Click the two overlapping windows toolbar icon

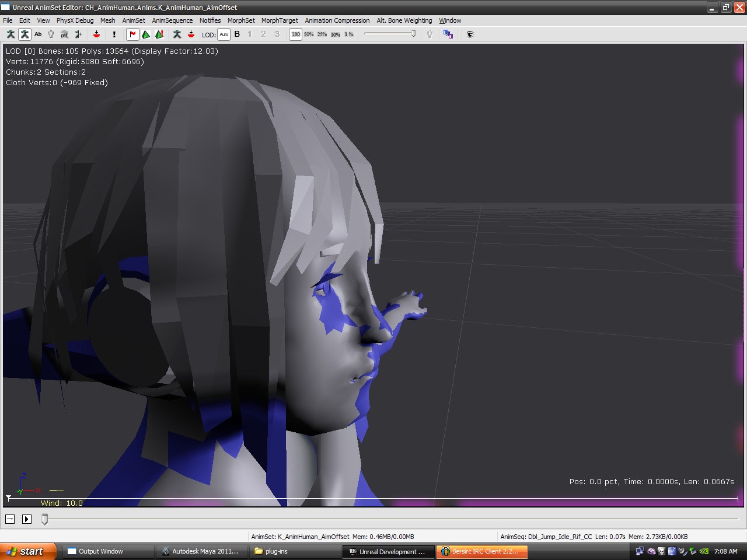point(448,34)
